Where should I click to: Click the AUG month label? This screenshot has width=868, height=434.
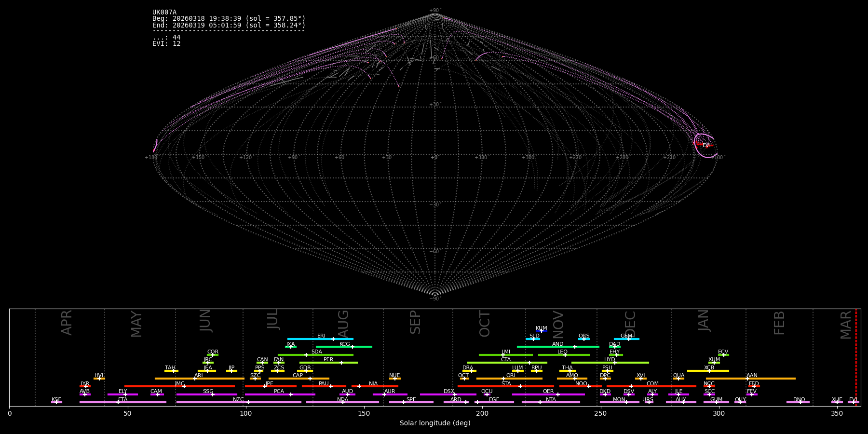[343, 324]
